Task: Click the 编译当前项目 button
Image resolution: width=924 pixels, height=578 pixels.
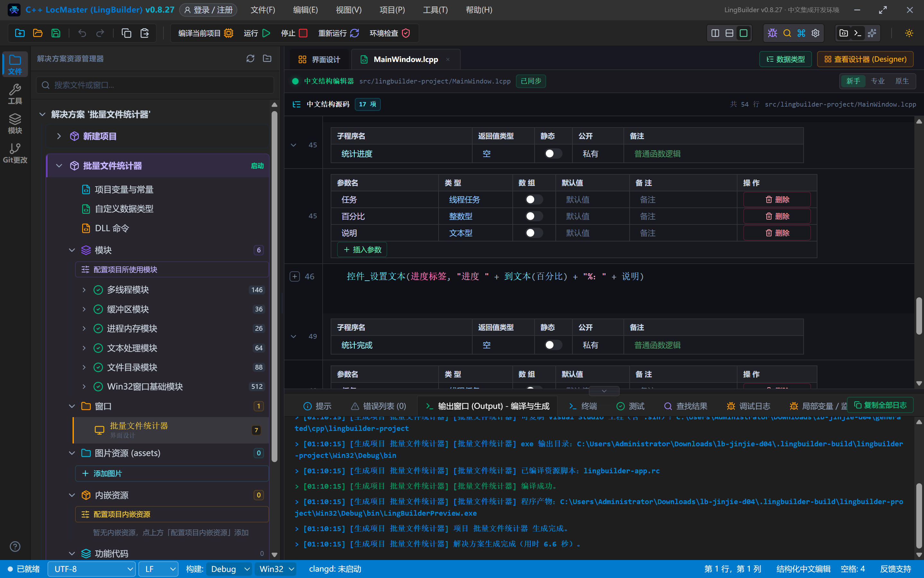Action: (205, 33)
